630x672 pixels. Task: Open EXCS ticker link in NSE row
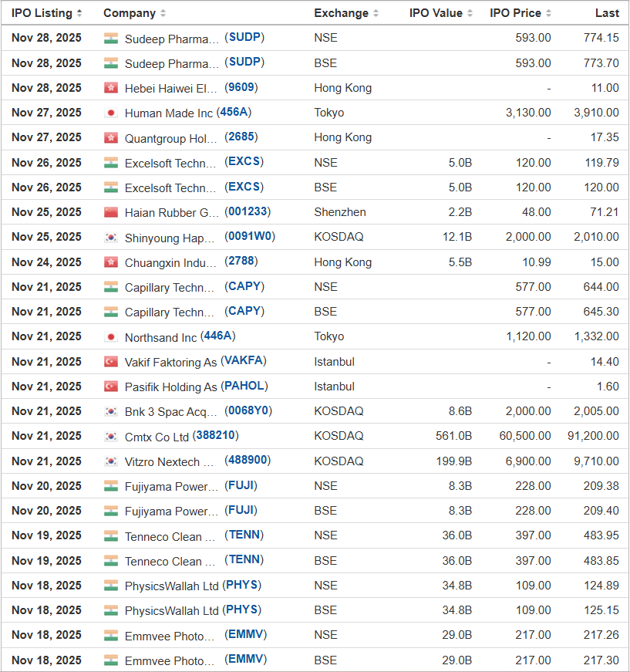(244, 162)
